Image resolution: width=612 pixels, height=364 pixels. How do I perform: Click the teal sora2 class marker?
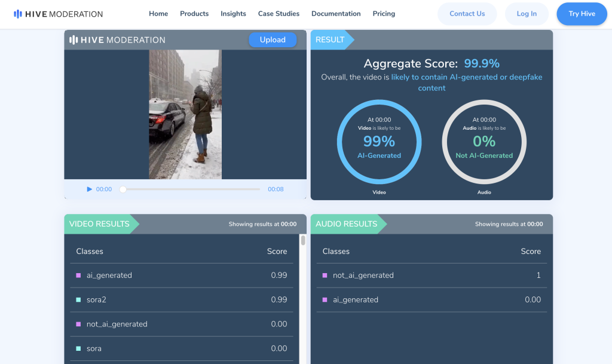[78, 300]
